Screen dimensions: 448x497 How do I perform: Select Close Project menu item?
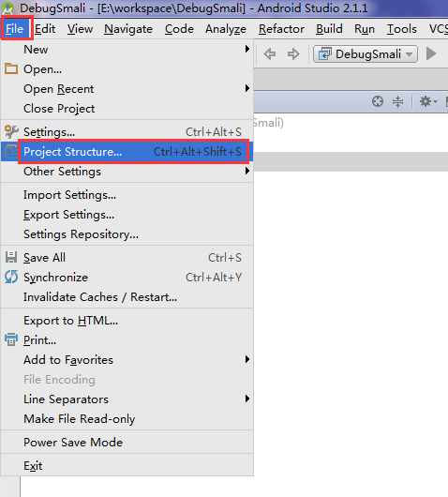pyautogui.click(x=127, y=108)
